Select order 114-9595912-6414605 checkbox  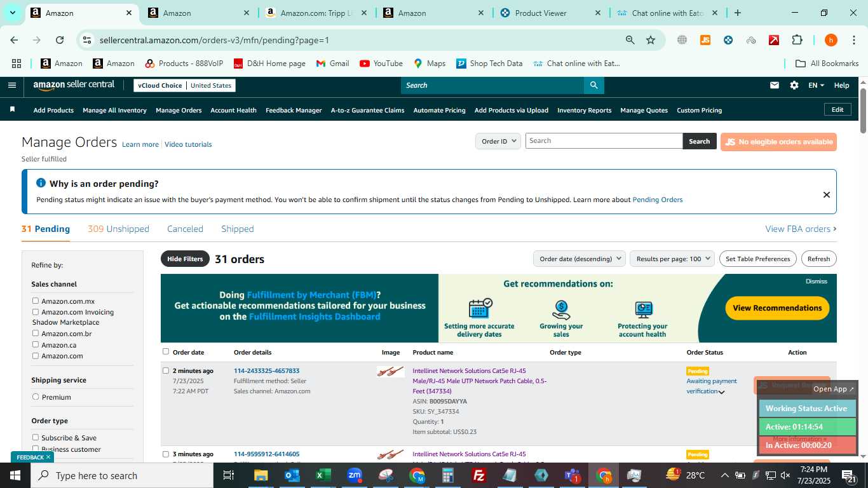point(166,454)
